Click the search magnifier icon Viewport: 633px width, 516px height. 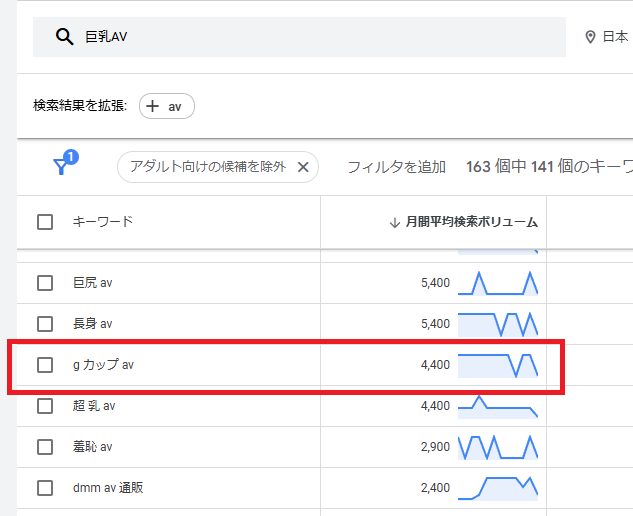(65, 37)
